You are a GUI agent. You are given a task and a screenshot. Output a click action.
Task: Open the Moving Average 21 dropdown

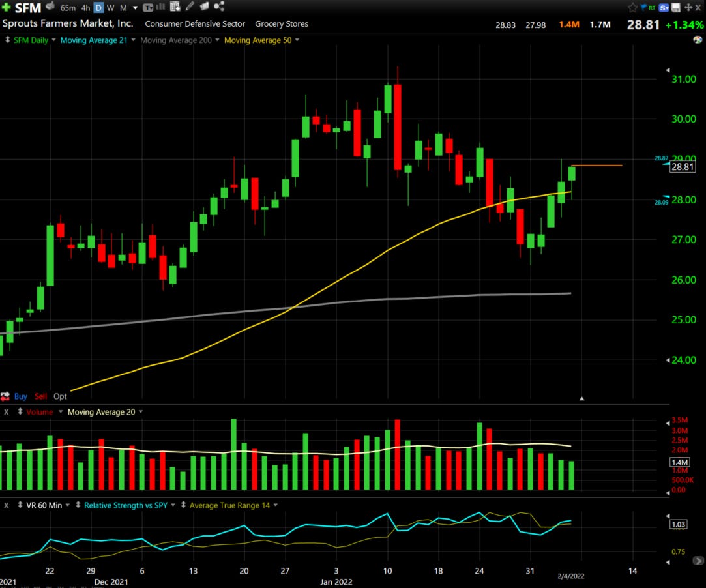click(x=133, y=40)
